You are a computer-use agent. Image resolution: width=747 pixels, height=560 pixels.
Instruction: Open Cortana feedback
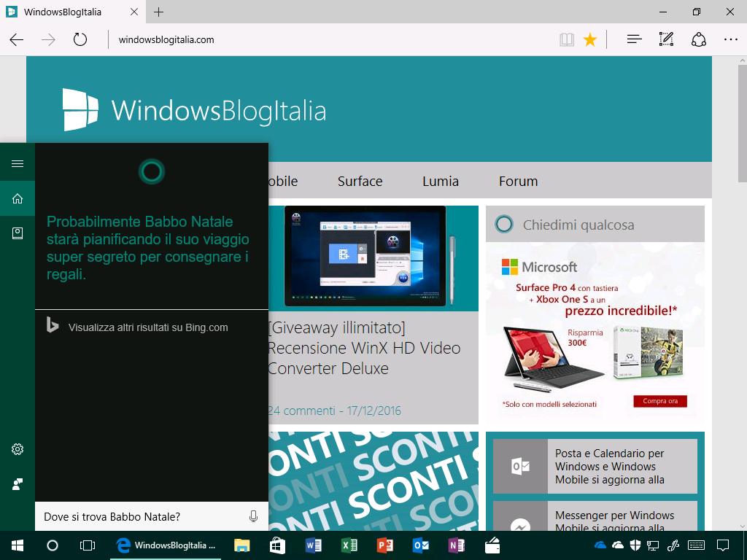coord(18,484)
